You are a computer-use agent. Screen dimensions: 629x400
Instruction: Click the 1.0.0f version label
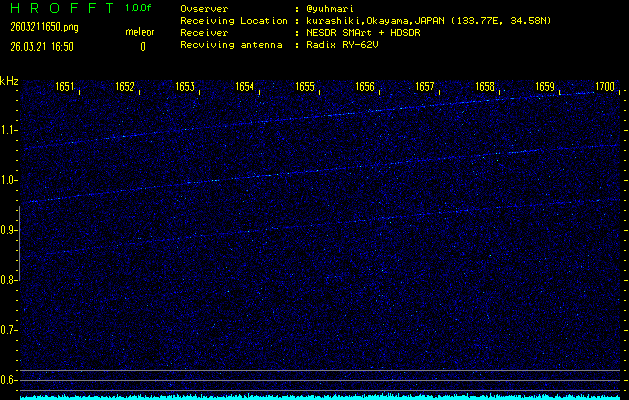click(x=139, y=8)
